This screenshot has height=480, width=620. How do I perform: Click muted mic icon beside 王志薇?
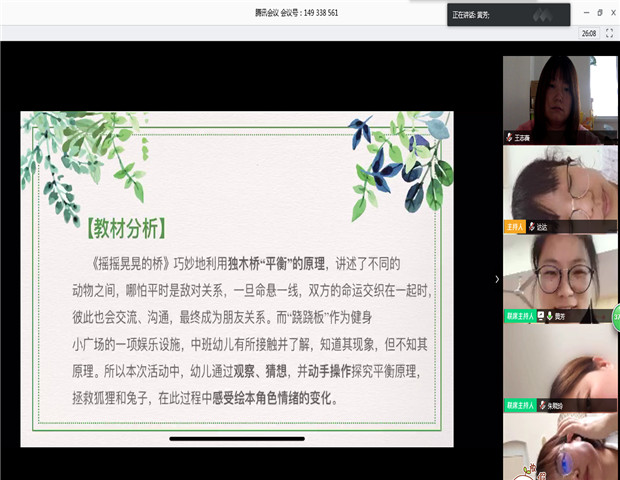pyautogui.click(x=509, y=138)
